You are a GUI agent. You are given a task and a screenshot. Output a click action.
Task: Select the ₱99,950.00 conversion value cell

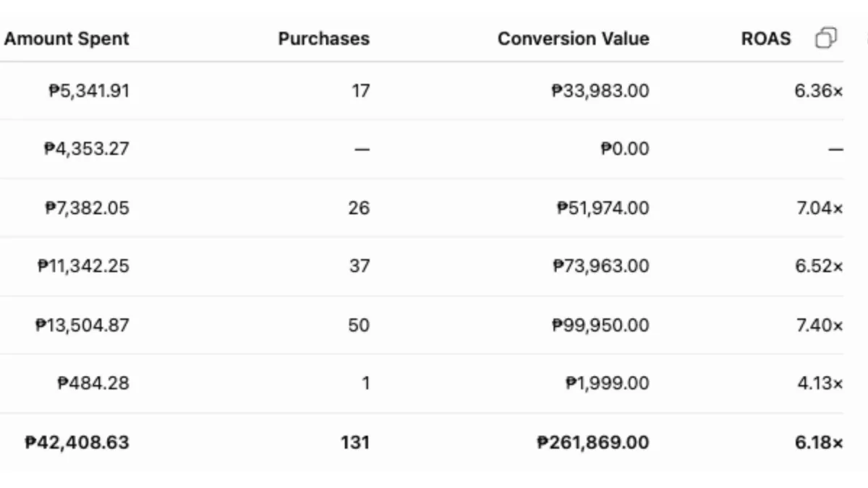600,325
